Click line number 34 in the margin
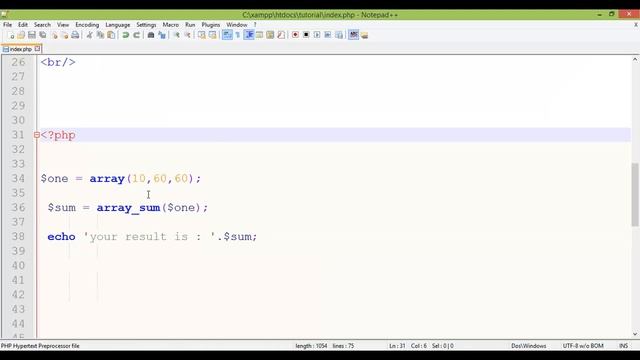This screenshot has height=360, width=640. [18, 178]
